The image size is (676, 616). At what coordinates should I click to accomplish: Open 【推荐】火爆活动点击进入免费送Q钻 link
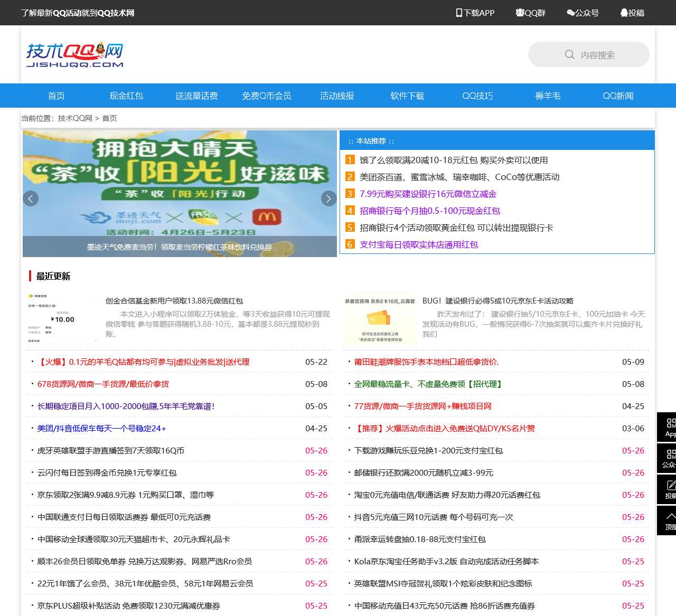(x=445, y=429)
